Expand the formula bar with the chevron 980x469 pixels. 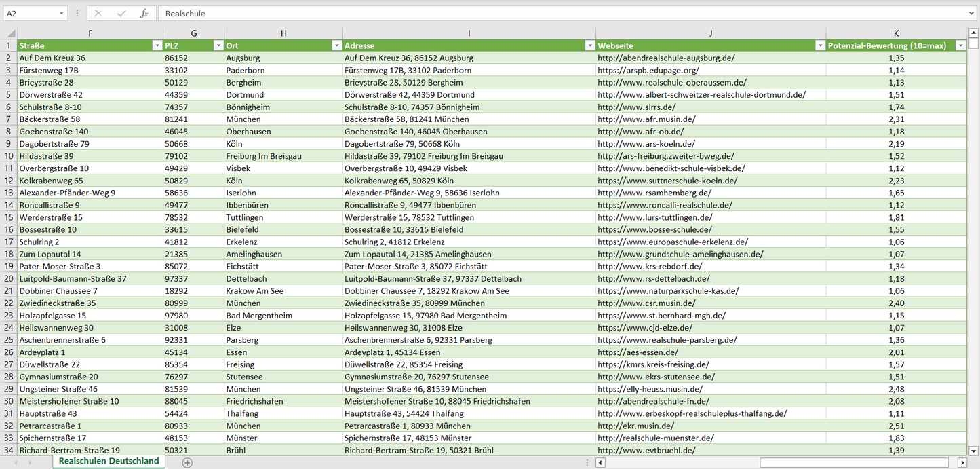coord(972,14)
